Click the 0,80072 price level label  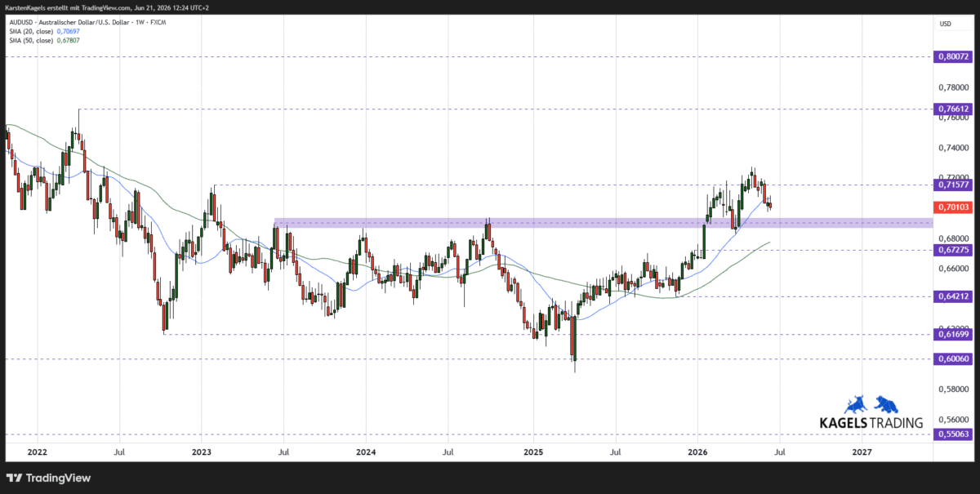(x=953, y=57)
